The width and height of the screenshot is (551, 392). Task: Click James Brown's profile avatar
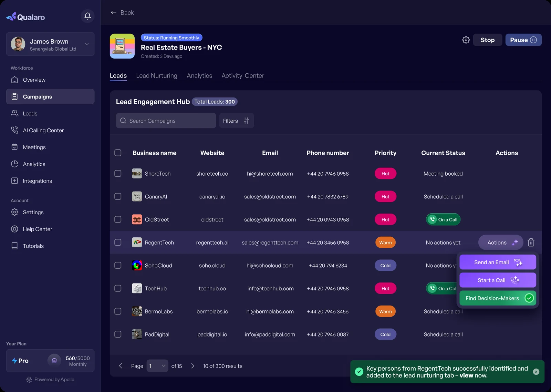(x=18, y=44)
